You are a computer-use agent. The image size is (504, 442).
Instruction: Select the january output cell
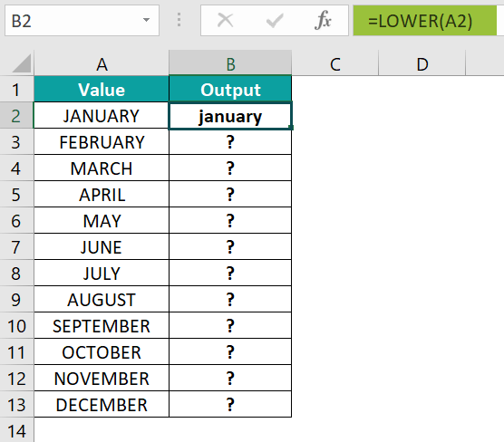click(230, 116)
